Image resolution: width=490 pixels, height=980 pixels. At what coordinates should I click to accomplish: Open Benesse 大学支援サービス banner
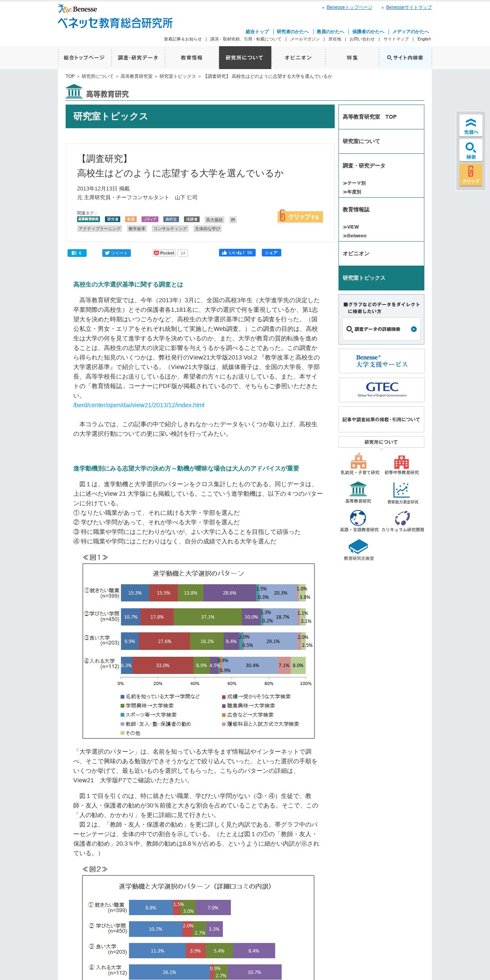(x=381, y=361)
